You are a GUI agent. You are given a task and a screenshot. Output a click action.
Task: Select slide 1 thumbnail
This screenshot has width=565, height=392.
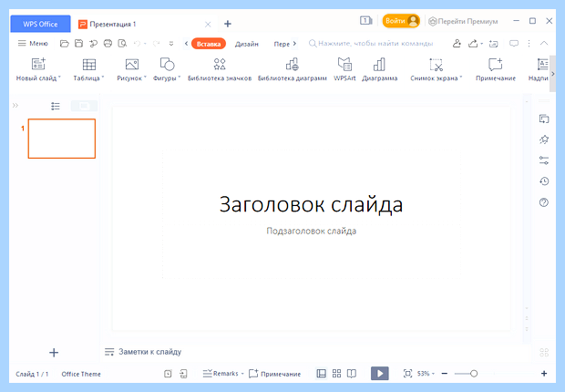[x=62, y=139]
